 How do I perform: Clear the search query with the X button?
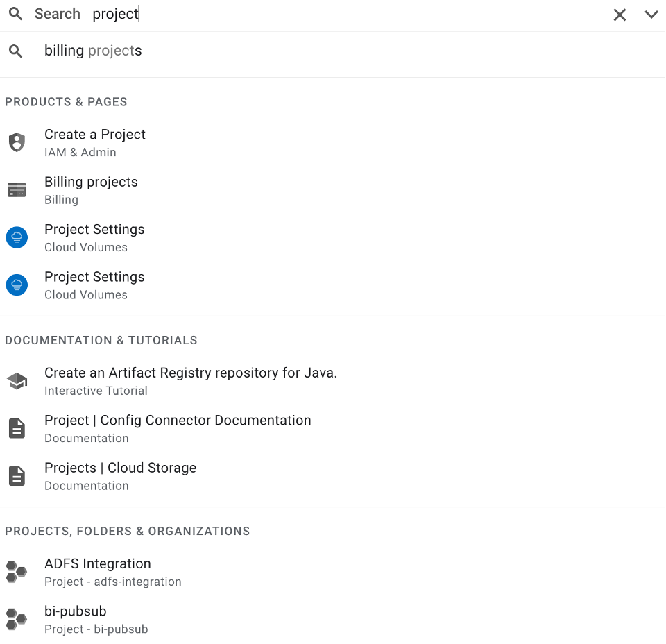[x=620, y=14]
